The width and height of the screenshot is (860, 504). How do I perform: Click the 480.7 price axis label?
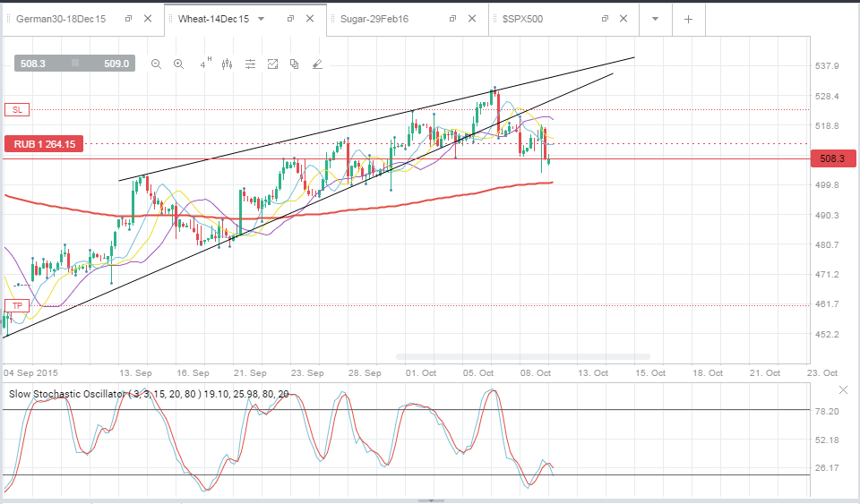pos(827,245)
